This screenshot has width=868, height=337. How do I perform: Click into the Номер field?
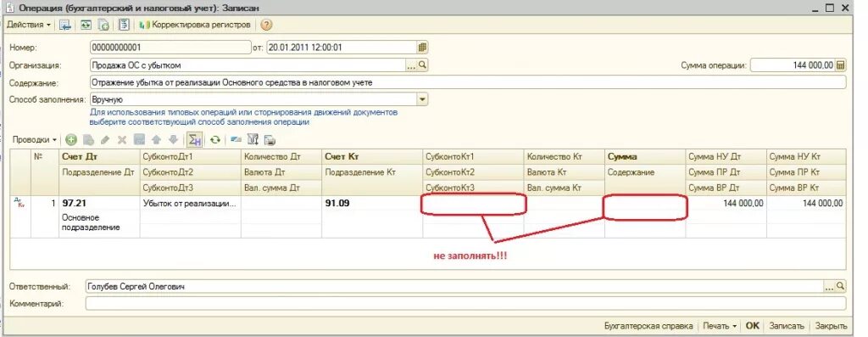point(170,48)
